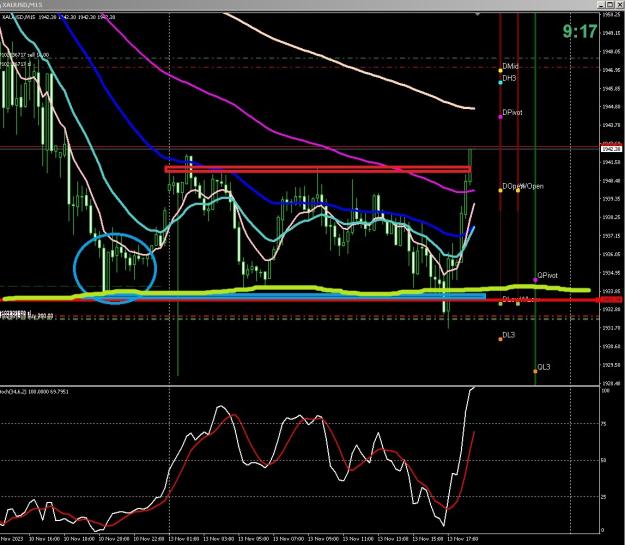625x545 pixels.
Task: Click the Stoch indicator label text
Action: 34,392
